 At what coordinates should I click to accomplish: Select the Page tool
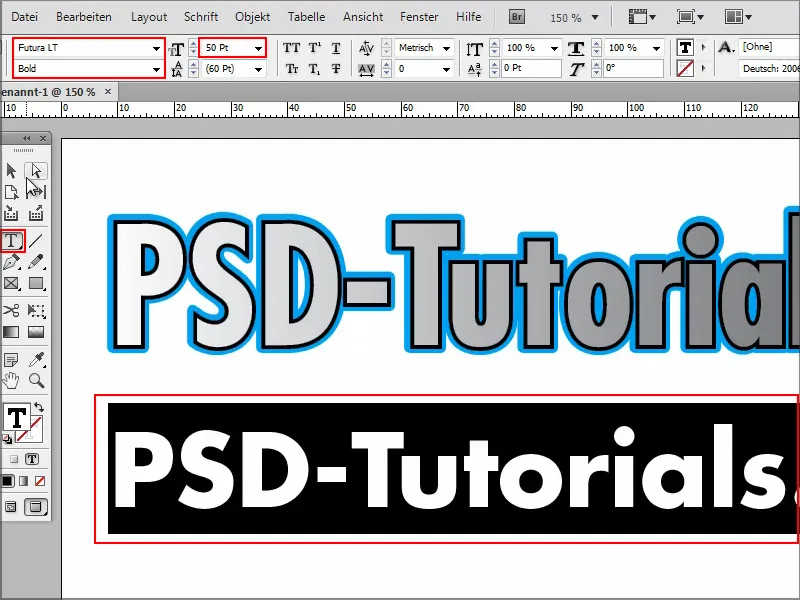tap(11, 192)
